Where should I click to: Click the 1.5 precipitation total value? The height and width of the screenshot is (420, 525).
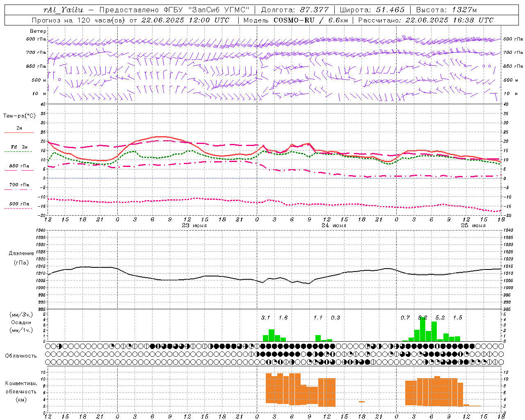click(457, 318)
